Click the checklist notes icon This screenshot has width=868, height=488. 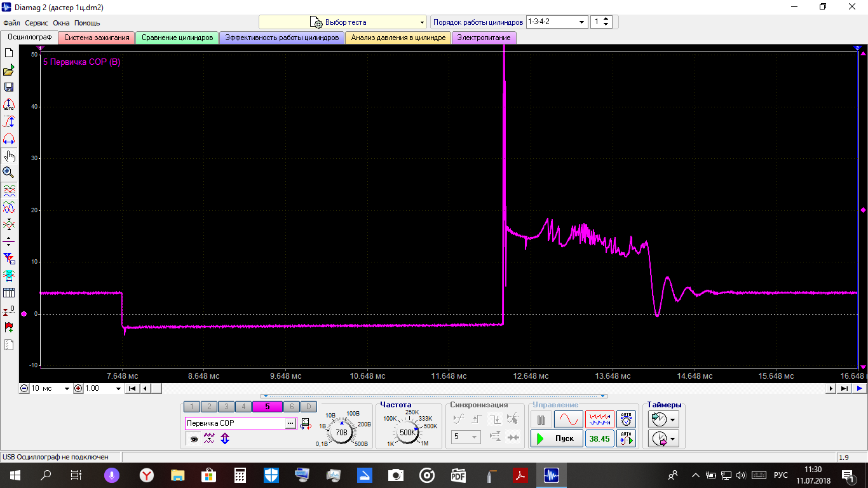[x=9, y=345]
